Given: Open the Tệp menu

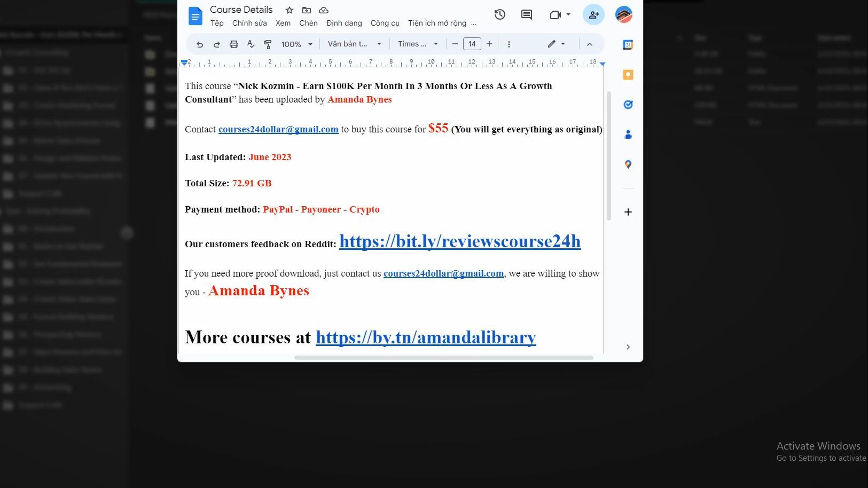Looking at the screenshot, I should [x=217, y=23].
